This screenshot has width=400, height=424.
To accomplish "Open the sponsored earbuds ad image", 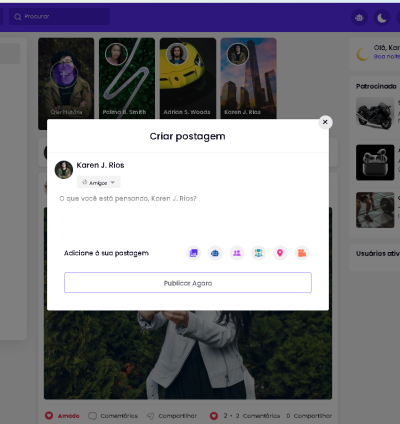I will click(375, 162).
